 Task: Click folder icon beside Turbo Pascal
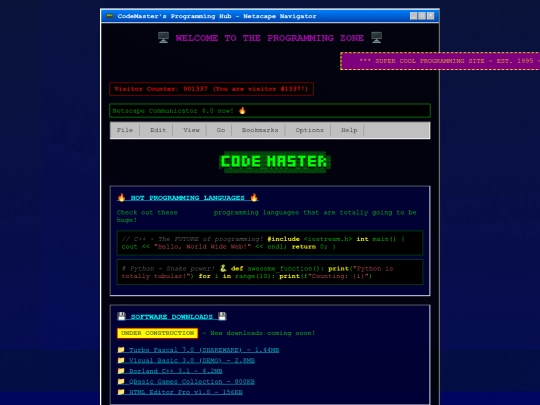121,350
